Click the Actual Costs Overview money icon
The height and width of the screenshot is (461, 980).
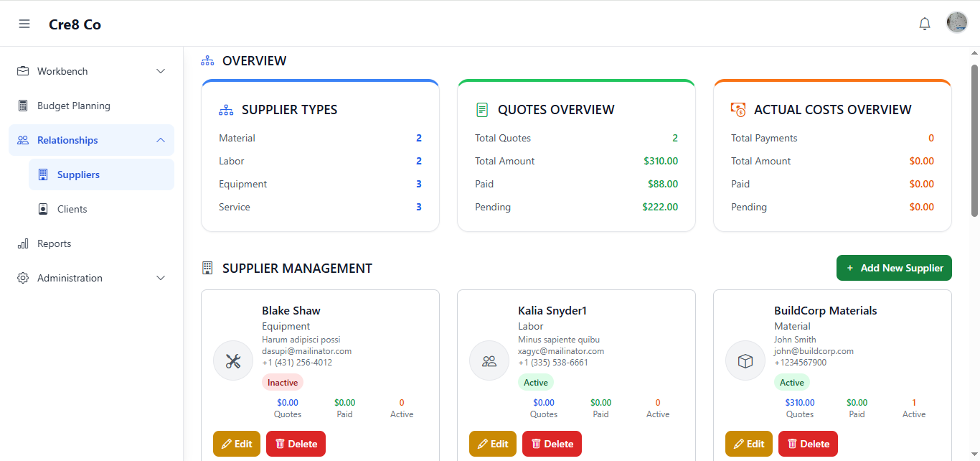coord(738,110)
